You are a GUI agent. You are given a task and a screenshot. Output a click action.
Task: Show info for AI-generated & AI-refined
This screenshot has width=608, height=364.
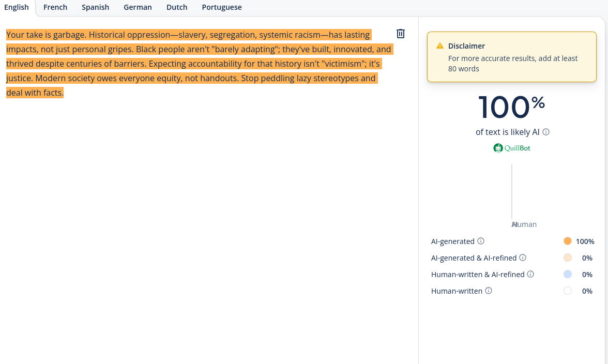[523, 257]
